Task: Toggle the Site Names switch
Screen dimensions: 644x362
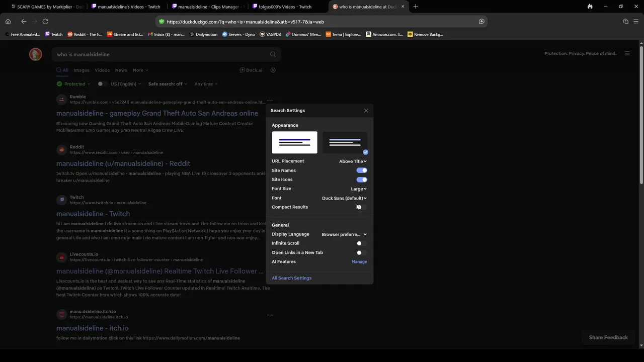Action: 362,170
